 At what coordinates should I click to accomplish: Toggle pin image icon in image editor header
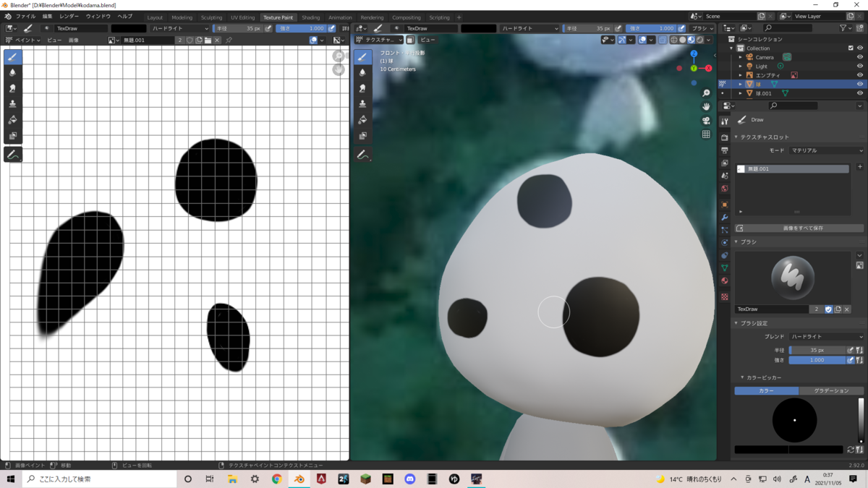click(229, 40)
